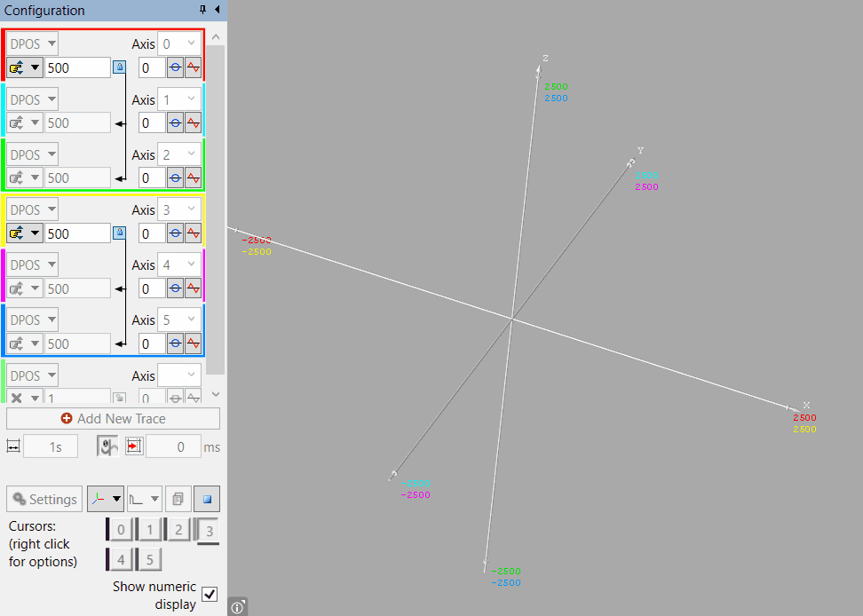
Task: Click the red waveform icon on the Axis 1 trace
Action: point(194,123)
